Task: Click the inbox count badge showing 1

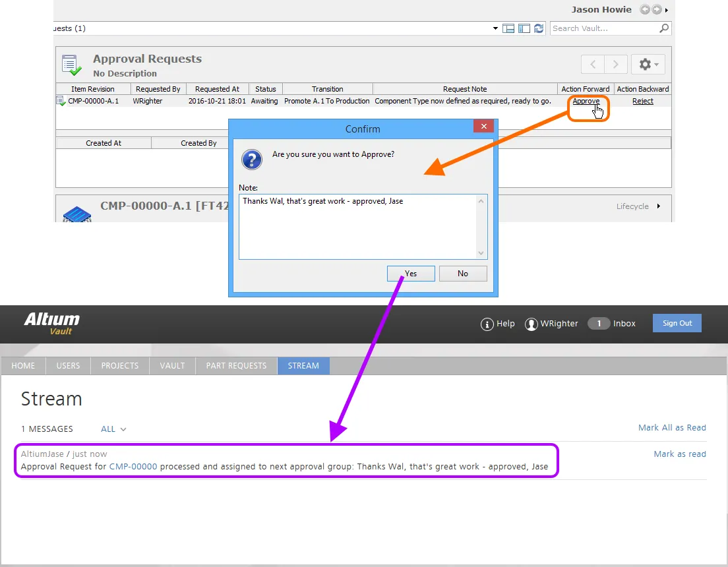Action: click(x=599, y=324)
